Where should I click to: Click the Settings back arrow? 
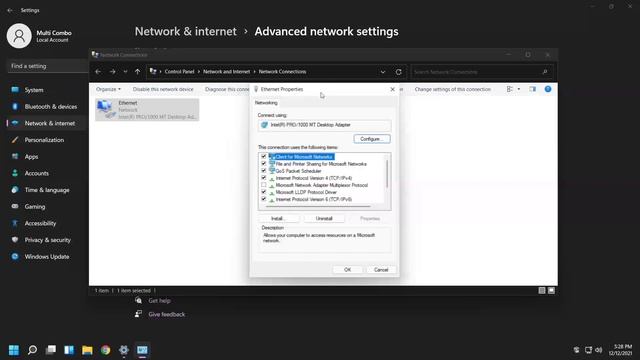10,10
